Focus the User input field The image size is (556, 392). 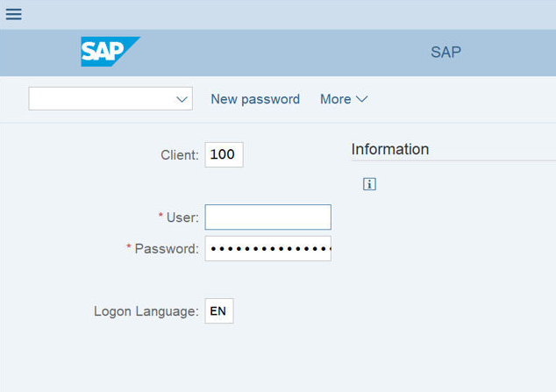tap(267, 217)
